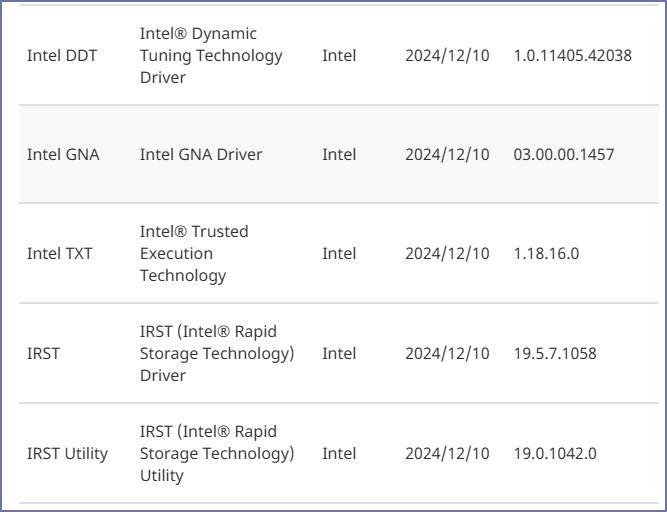Select Intel Trusted Execution Technology description

pyautogui.click(x=194, y=253)
